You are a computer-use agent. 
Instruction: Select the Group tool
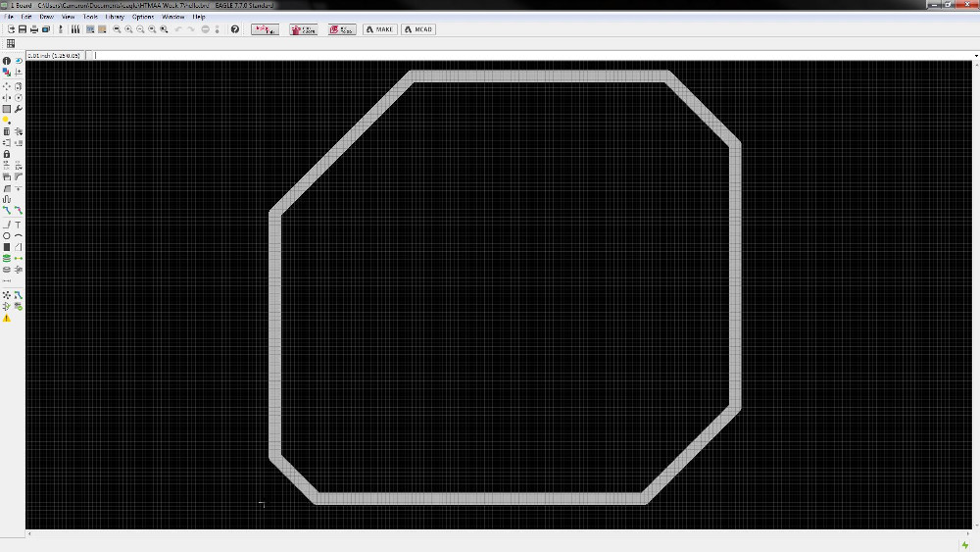click(x=7, y=110)
